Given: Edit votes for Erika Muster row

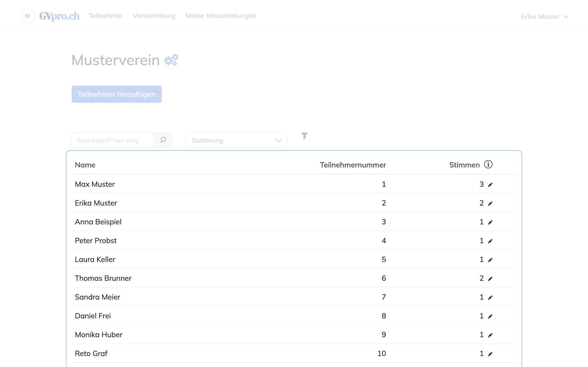Looking at the screenshot, I should 490,203.
